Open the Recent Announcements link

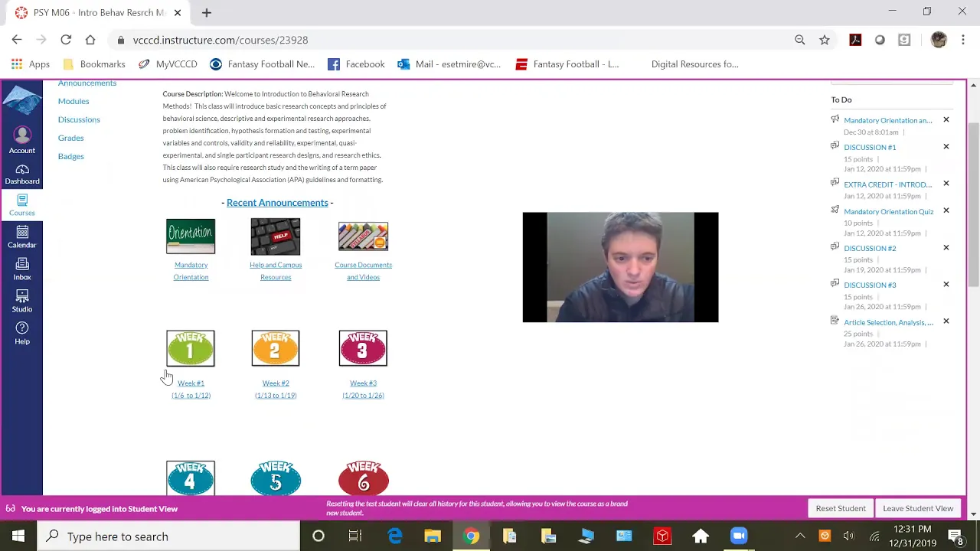[x=277, y=203]
